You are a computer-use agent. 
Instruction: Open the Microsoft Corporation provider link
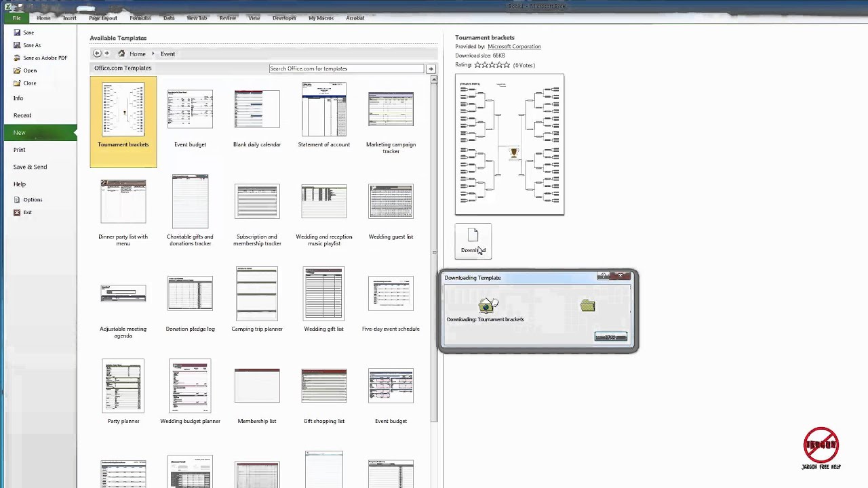tap(514, 47)
